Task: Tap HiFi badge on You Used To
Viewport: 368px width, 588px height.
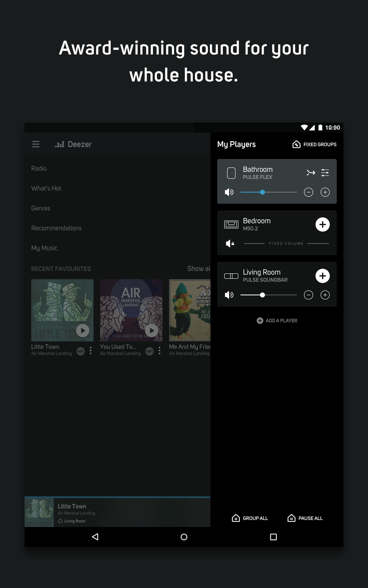Action: click(x=149, y=351)
